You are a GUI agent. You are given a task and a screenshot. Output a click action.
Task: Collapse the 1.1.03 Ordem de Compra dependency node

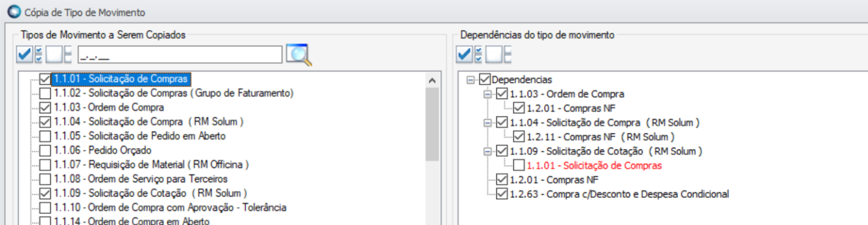tap(487, 94)
